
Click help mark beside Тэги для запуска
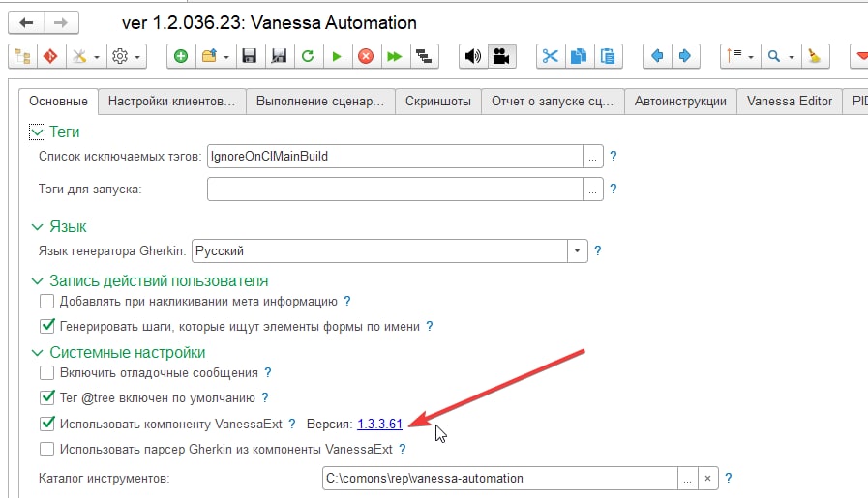coord(614,190)
